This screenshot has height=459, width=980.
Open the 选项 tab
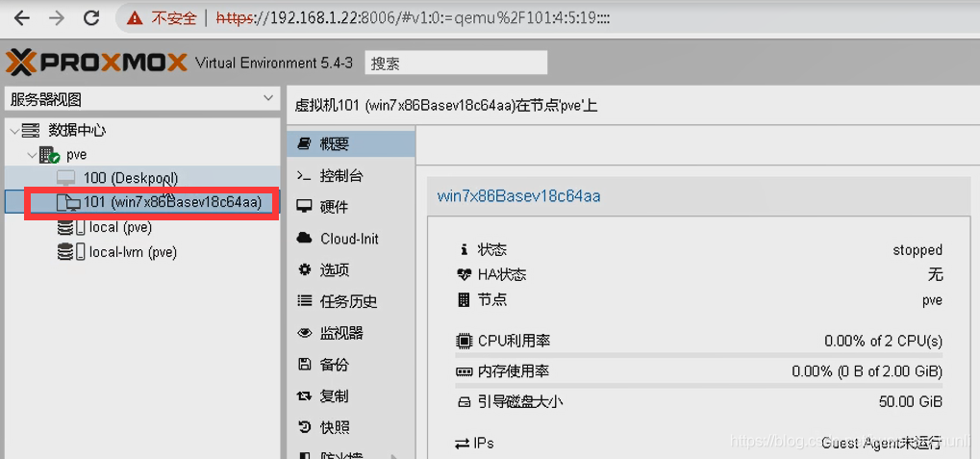pos(351,270)
